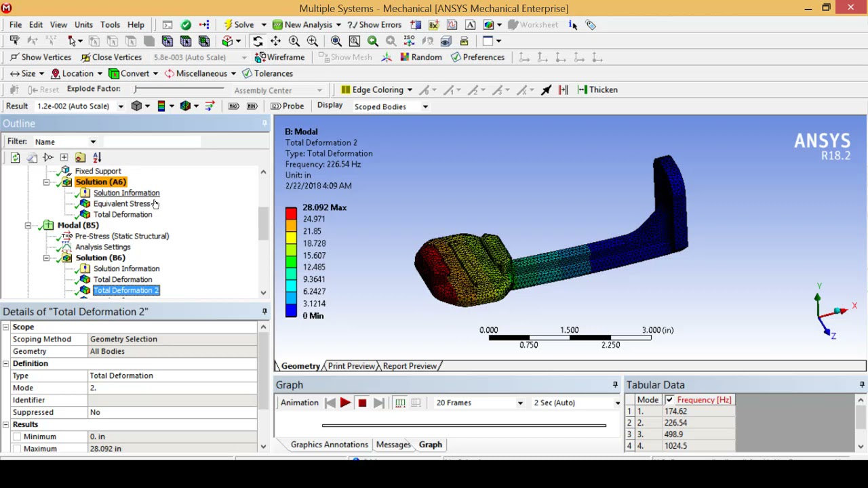Select Equivalent Stress in outline
868x488 pixels.
pyautogui.click(x=121, y=203)
